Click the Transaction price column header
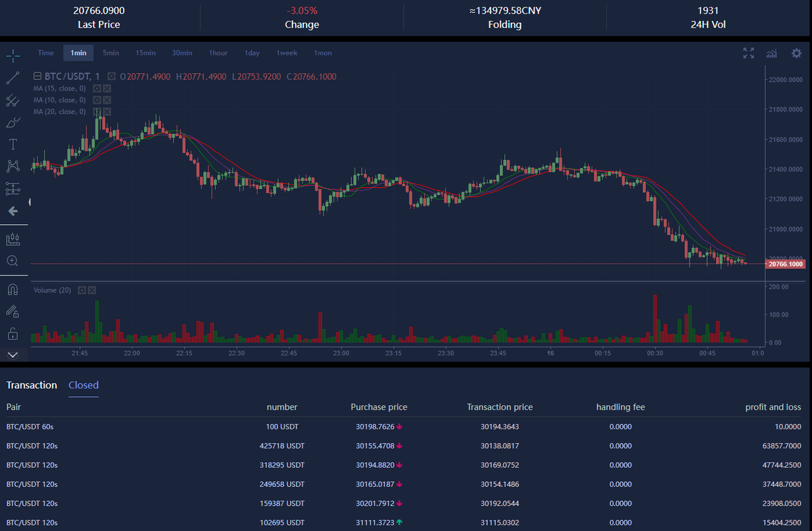Screen dimensions: 812x531 [500, 407]
